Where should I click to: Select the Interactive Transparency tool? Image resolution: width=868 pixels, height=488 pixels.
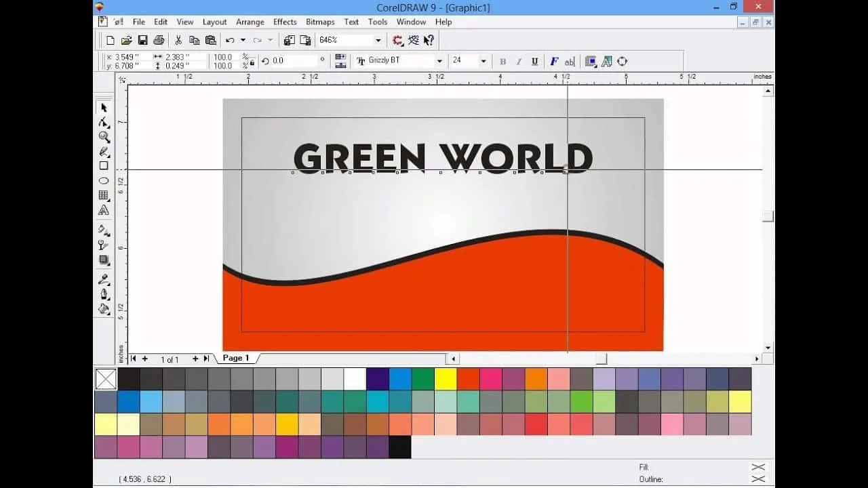click(104, 245)
